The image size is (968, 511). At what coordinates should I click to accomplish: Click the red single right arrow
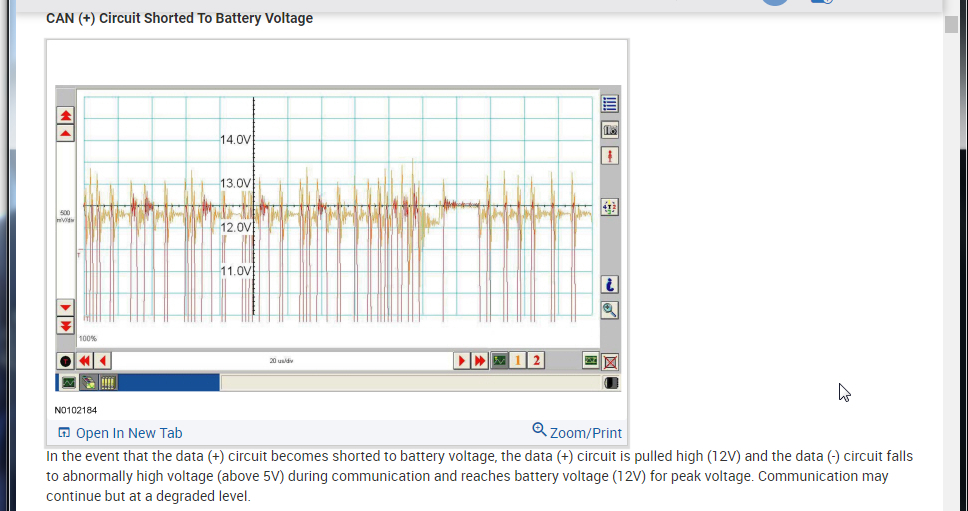coord(461,361)
